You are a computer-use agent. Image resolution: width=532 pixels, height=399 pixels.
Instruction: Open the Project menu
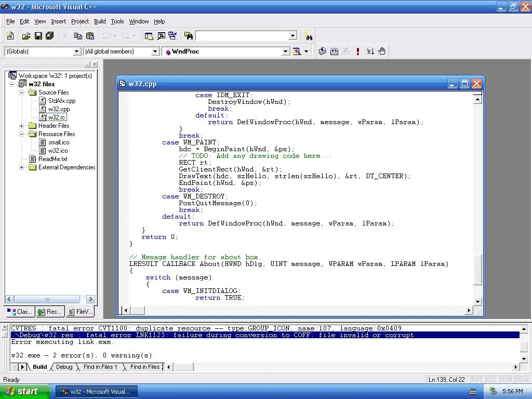click(80, 21)
